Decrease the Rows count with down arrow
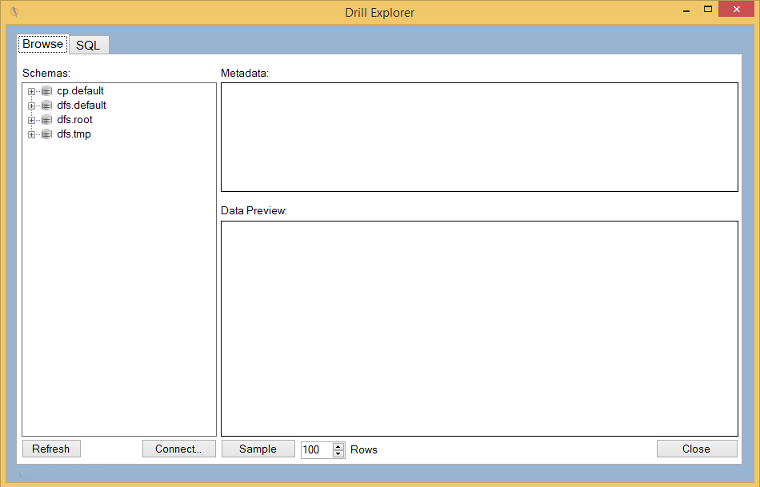The height and width of the screenshot is (487, 760). coord(338,454)
